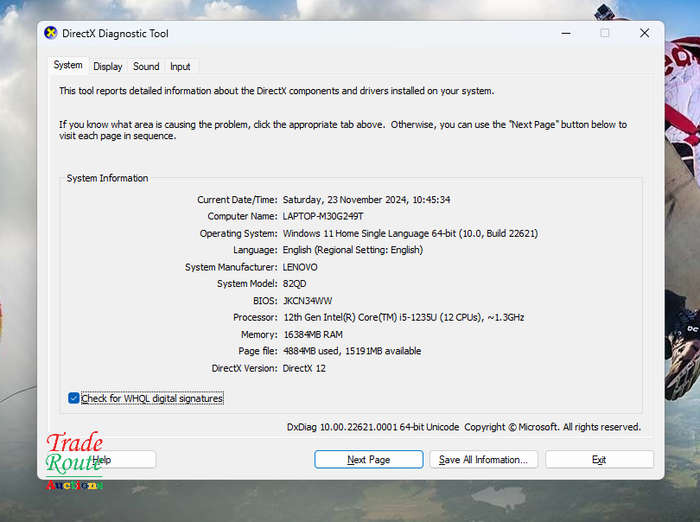Click the Exit button
Screen dimensions: 700x522
pos(599,459)
